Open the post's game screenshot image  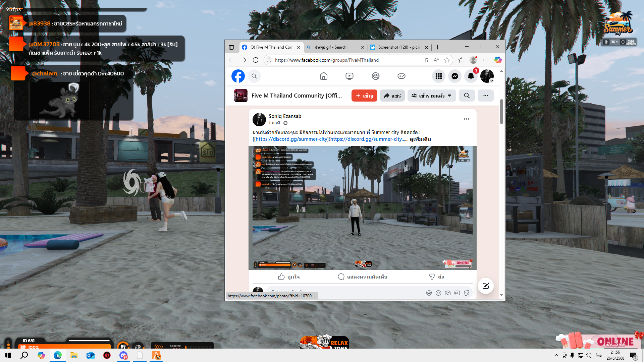(x=362, y=208)
